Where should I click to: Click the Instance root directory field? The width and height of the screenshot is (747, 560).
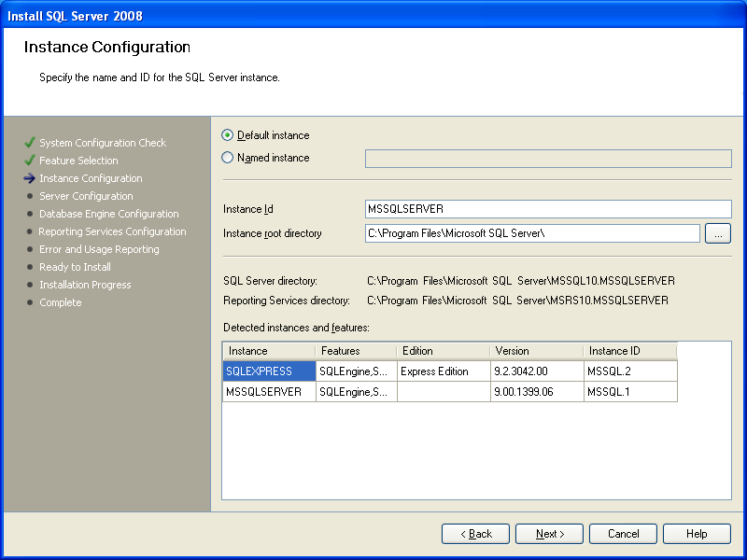tap(532, 233)
